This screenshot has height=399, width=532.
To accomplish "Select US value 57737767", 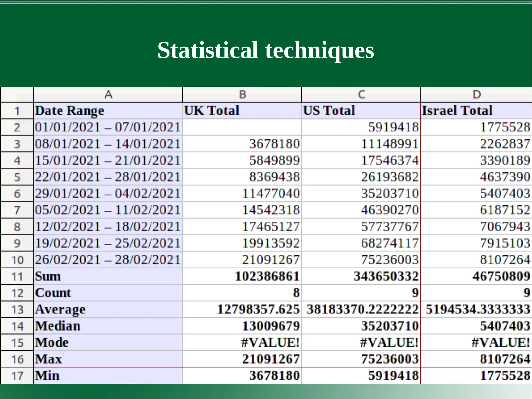I will pyautogui.click(x=361, y=227).
